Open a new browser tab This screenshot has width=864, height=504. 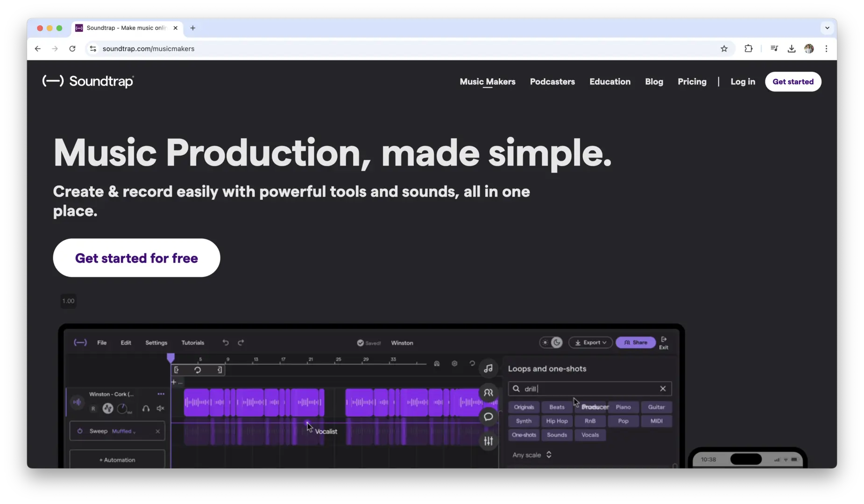pyautogui.click(x=193, y=28)
